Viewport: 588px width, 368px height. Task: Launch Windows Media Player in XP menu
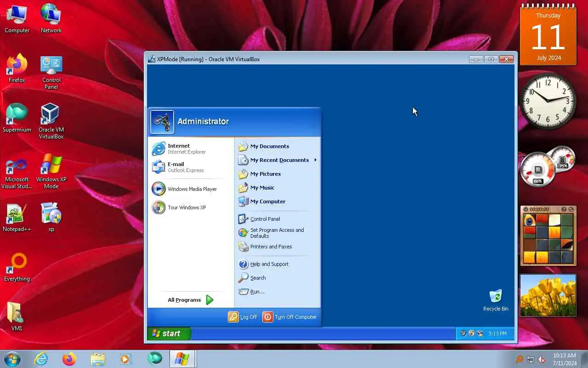coord(191,189)
